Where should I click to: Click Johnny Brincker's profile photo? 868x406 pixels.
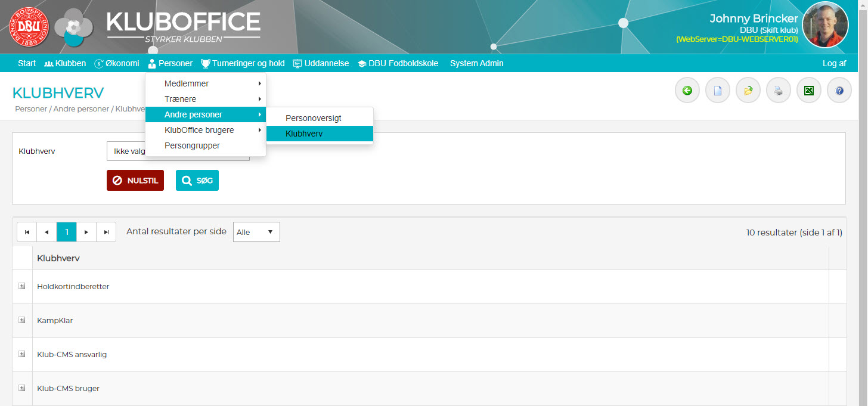tap(825, 25)
